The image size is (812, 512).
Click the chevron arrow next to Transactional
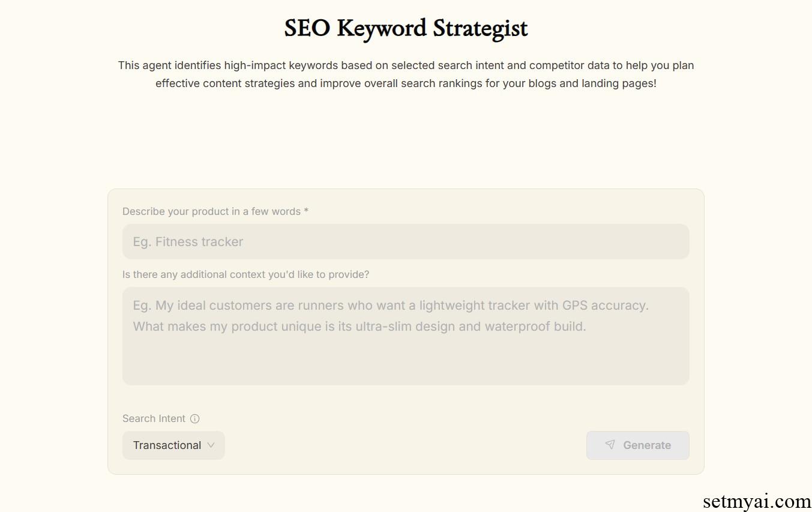click(x=211, y=445)
